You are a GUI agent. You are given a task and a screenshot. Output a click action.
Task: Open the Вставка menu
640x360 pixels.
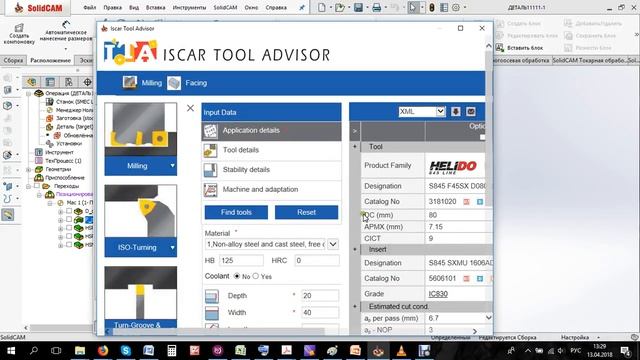click(x=156, y=7)
